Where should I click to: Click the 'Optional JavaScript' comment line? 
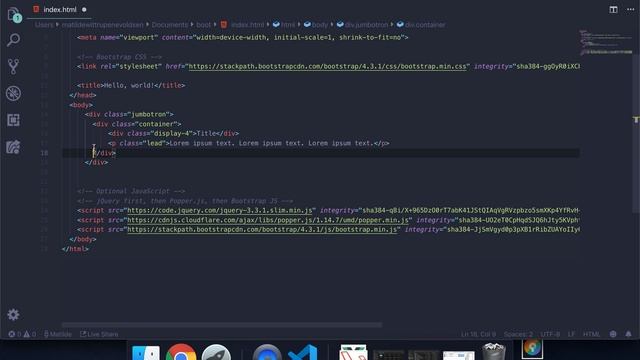[x=131, y=191]
